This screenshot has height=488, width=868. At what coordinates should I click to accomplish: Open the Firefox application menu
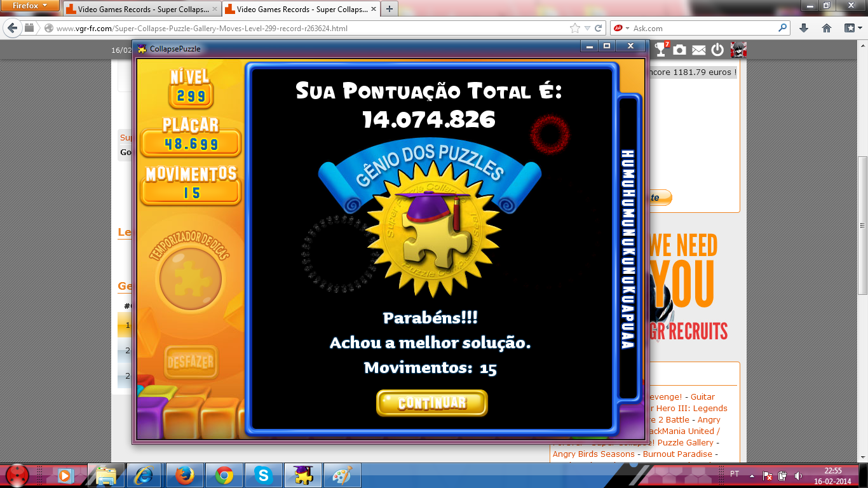(30, 6)
